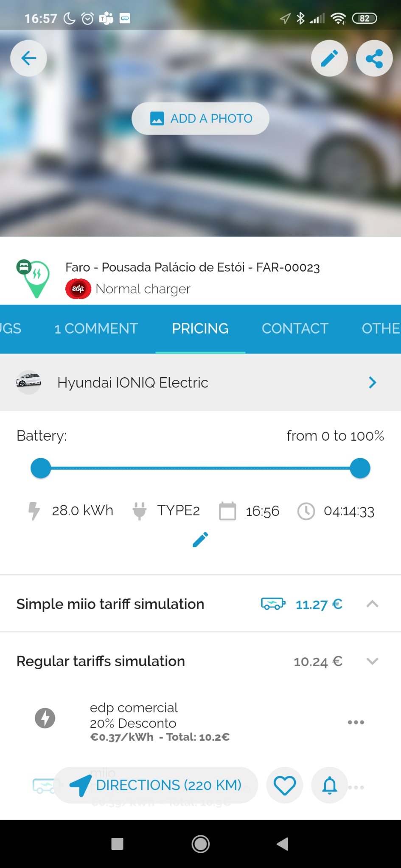
Task: Switch to the 1 COMMENT tab
Action: [x=96, y=328]
